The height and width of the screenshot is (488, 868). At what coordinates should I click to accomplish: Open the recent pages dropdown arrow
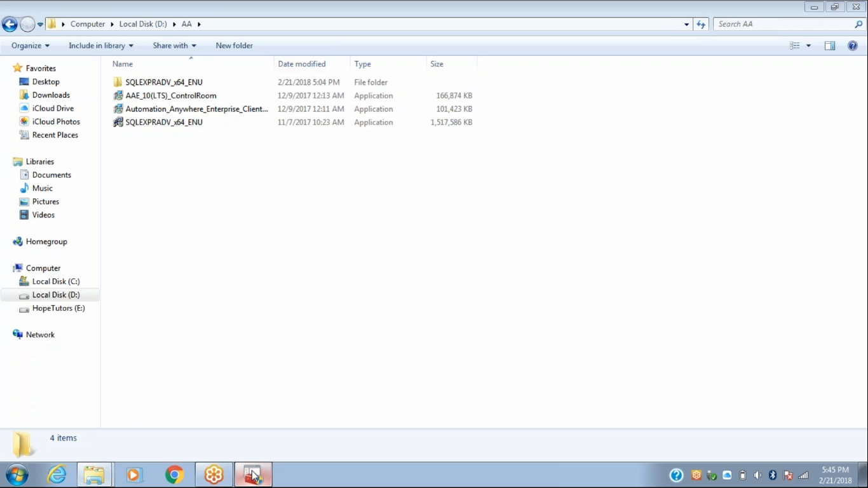[40, 25]
